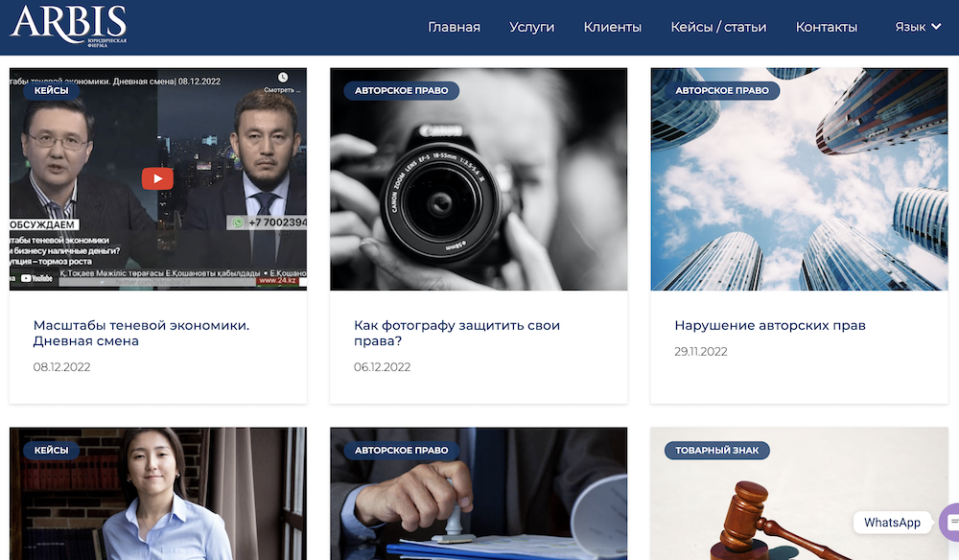Click date 06.12.2022
The height and width of the screenshot is (560, 959).
pyautogui.click(x=383, y=367)
